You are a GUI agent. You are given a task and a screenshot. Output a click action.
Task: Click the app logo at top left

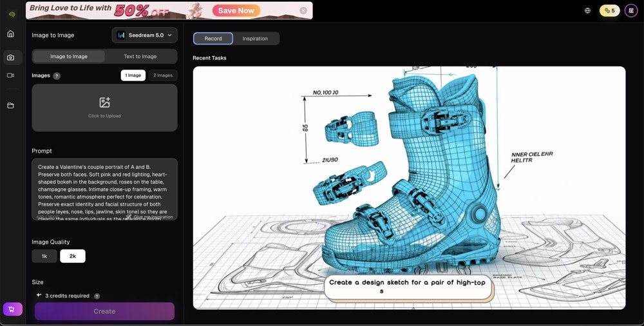coord(12,14)
